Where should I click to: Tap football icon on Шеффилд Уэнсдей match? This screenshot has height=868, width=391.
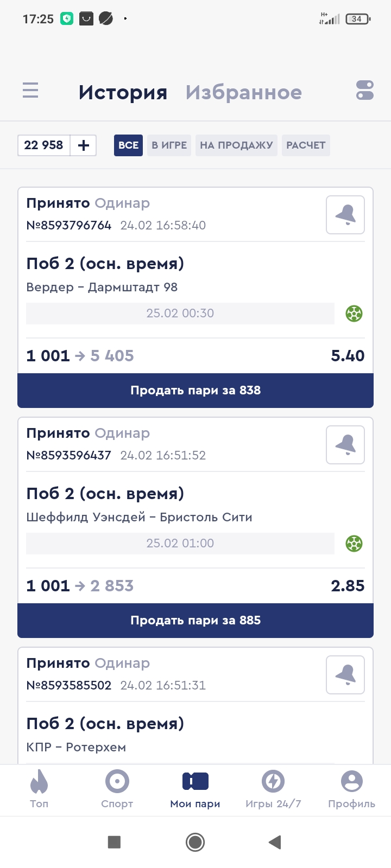pos(354,544)
